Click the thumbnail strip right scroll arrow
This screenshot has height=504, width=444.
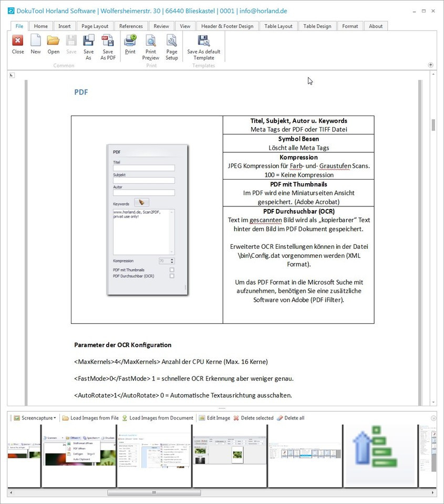click(432, 492)
